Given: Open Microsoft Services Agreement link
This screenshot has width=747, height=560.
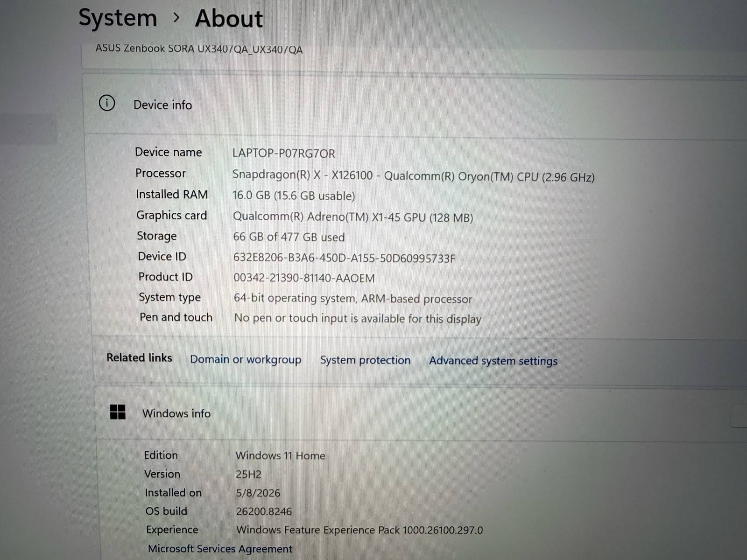Looking at the screenshot, I should [220, 549].
